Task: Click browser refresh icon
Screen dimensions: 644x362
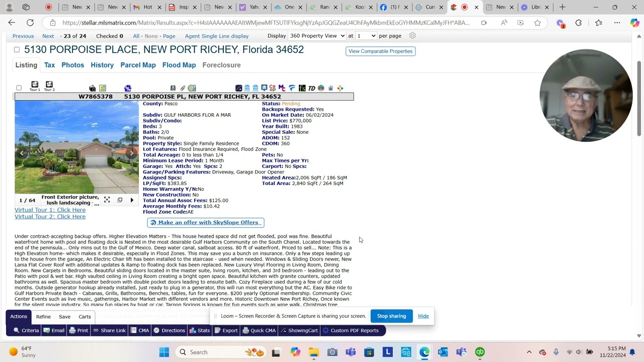Action: pos(30,23)
